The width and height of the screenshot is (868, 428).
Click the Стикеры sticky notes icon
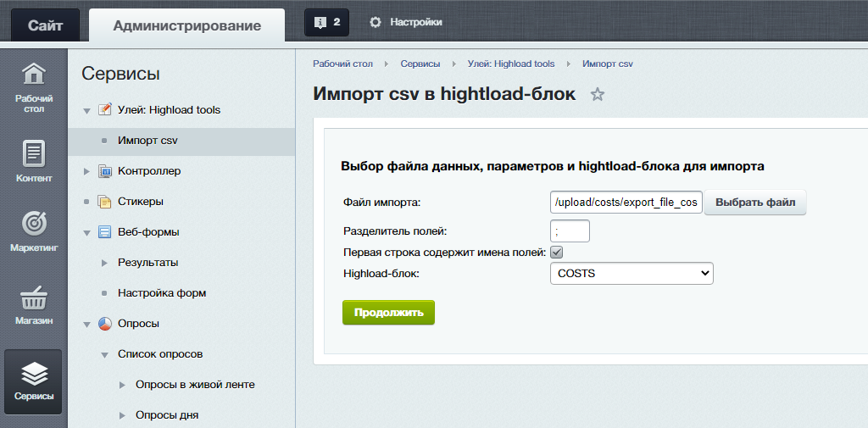pyautogui.click(x=104, y=202)
